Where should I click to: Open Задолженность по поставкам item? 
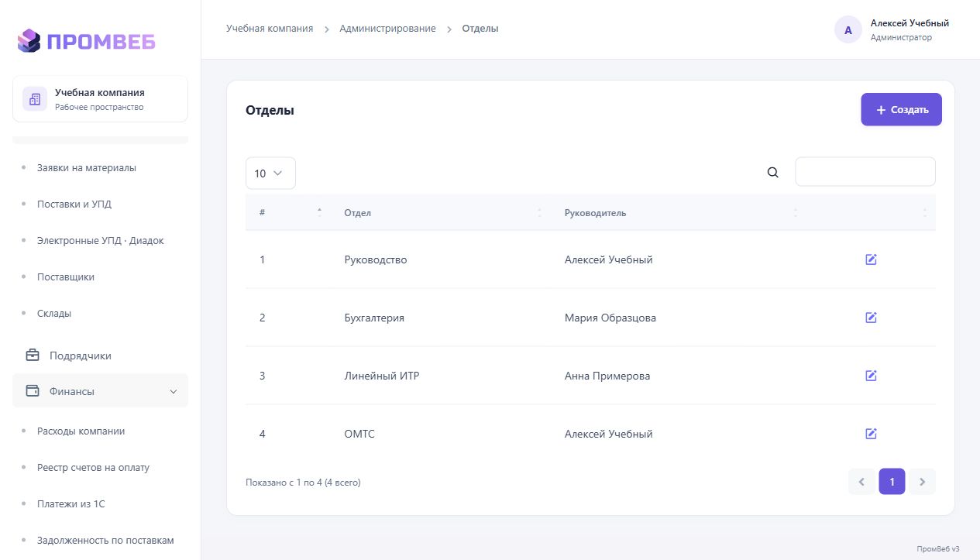click(x=105, y=540)
